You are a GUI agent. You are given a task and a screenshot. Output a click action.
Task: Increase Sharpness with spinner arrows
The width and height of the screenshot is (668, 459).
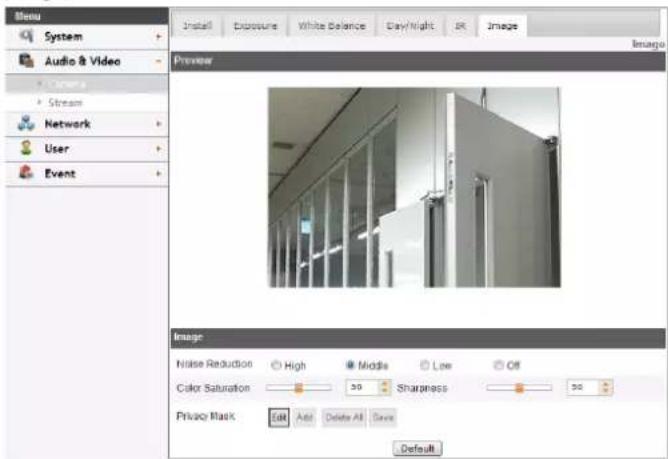[606, 384]
